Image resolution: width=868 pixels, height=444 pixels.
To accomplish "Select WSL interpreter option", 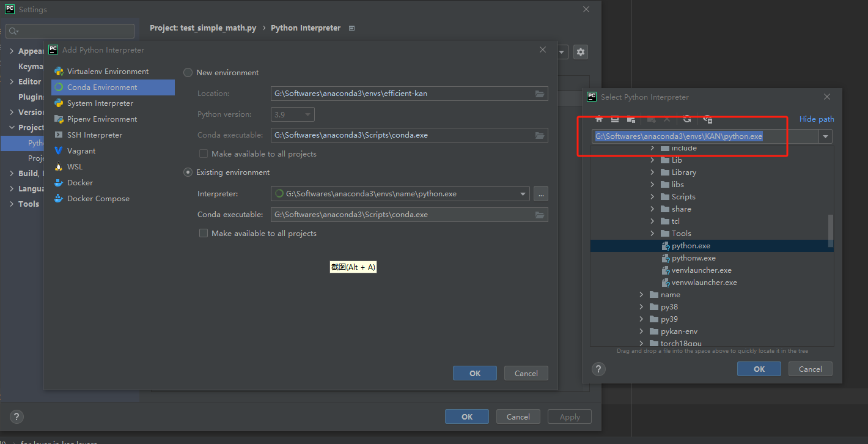I will coord(113,167).
